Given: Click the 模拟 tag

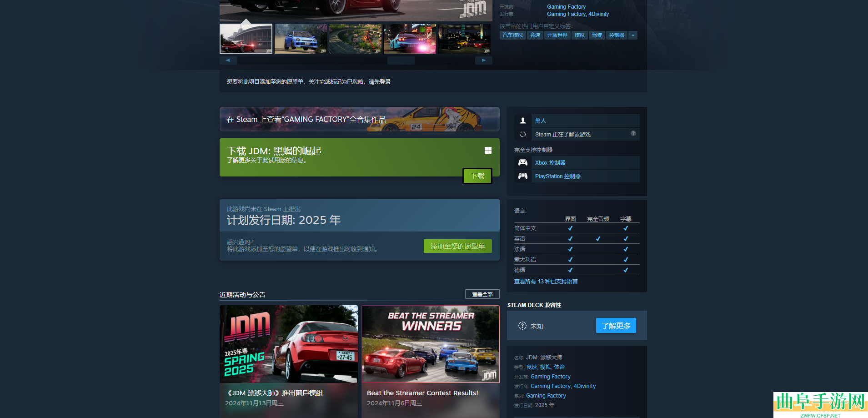Looking at the screenshot, I should click(580, 35).
